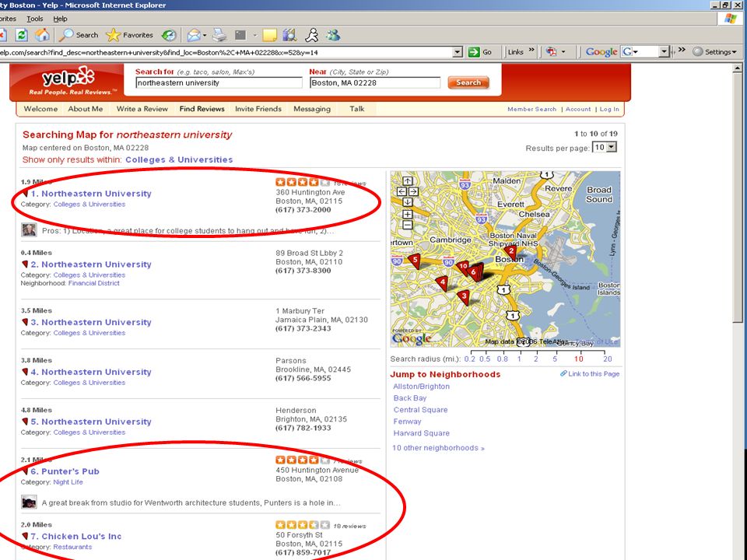747x560 pixels.
Task: Click the Mail envelope icon
Action: pos(194,35)
